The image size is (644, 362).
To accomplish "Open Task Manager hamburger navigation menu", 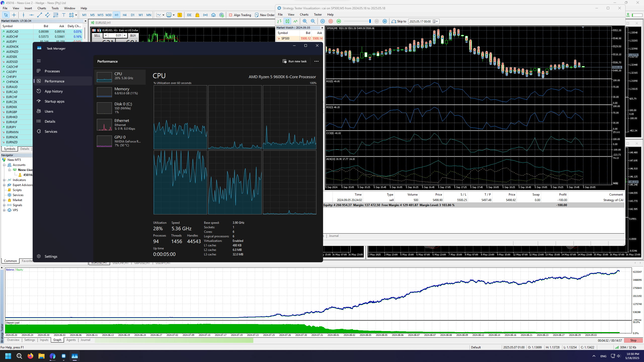I will click(x=39, y=61).
